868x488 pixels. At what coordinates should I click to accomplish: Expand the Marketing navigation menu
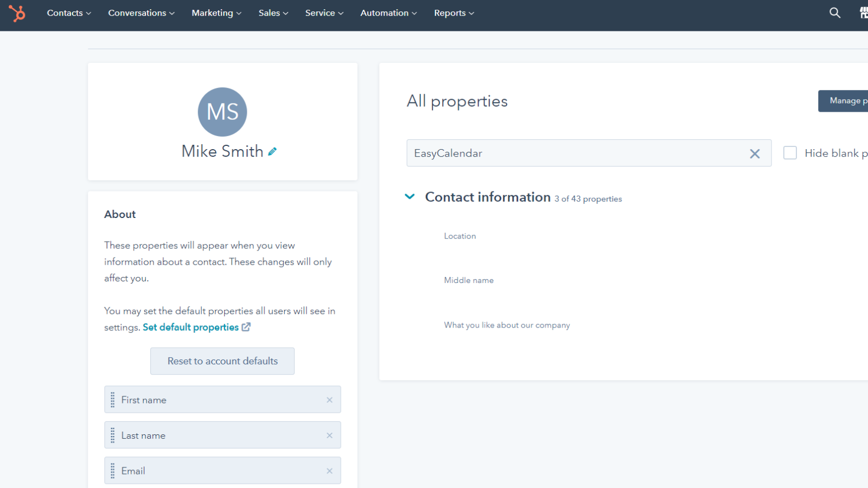[x=216, y=13]
